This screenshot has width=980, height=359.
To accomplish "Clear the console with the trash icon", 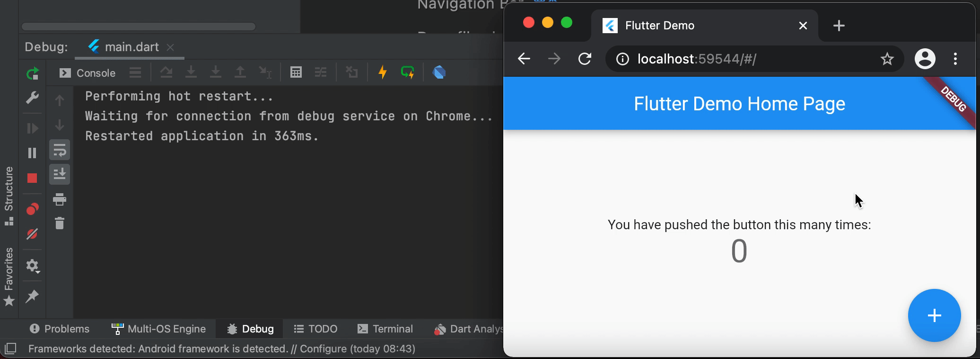I will click(60, 223).
